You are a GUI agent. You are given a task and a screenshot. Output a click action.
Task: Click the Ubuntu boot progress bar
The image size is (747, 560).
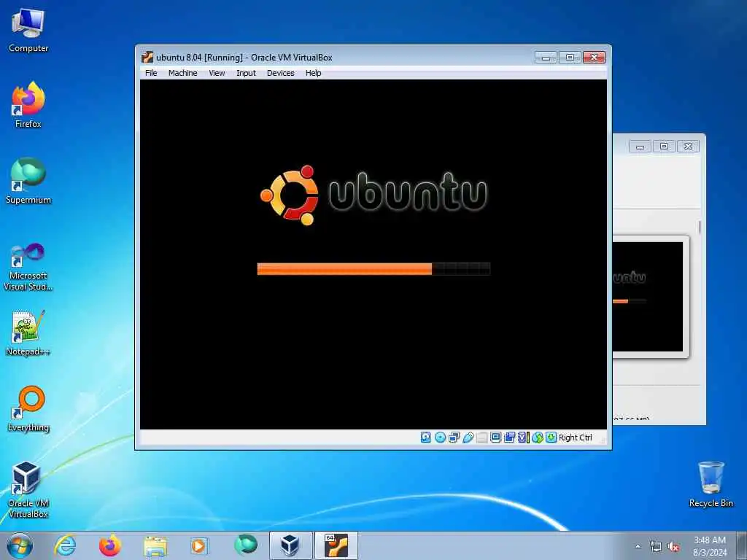coord(373,269)
